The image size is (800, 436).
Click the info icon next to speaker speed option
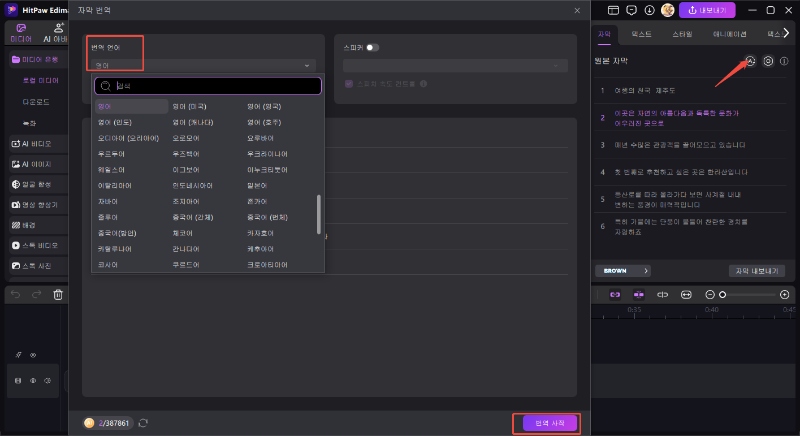coord(423,84)
